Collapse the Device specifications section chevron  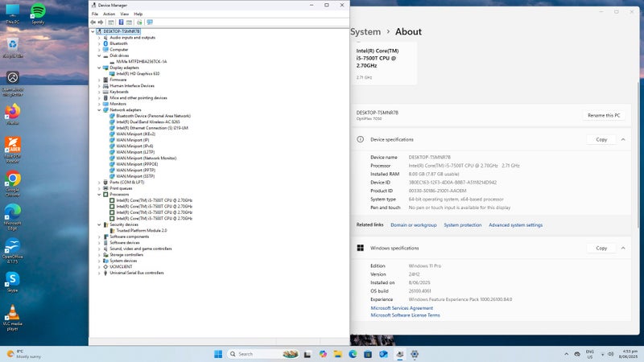tap(623, 139)
